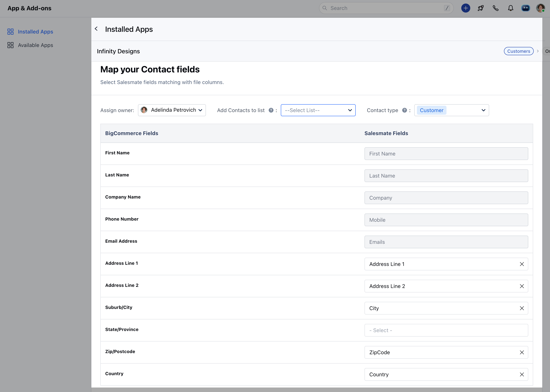Viewport: 550px width, 392px height.
Task: Open the profile avatar menu
Action: pyautogui.click(x=541, y=8)
